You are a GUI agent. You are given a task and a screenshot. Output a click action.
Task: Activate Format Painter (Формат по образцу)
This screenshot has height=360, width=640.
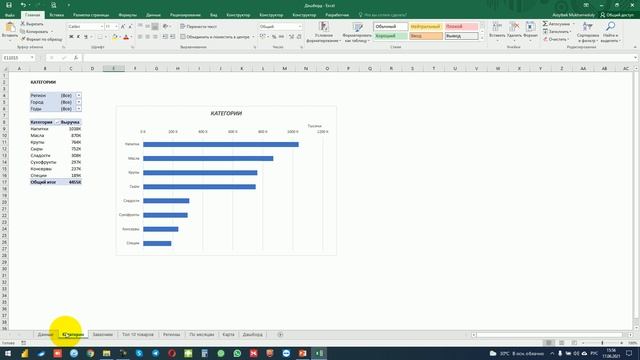(x=41, y=39)
